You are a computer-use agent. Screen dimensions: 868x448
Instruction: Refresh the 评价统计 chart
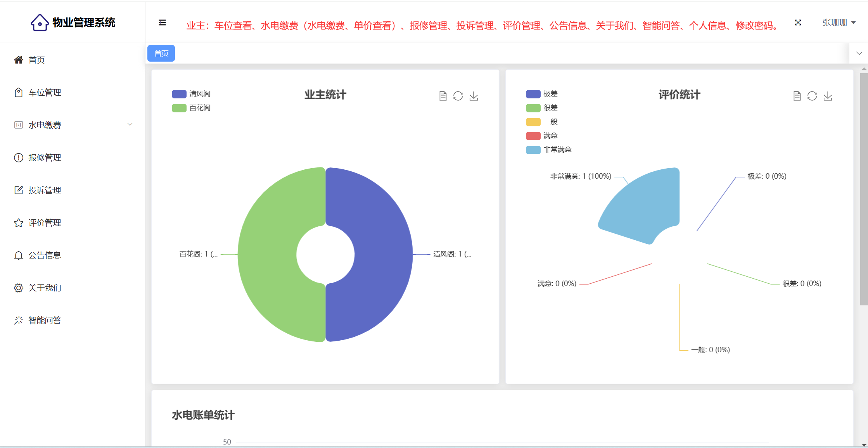pyautogui.click(x=812, y=96)
